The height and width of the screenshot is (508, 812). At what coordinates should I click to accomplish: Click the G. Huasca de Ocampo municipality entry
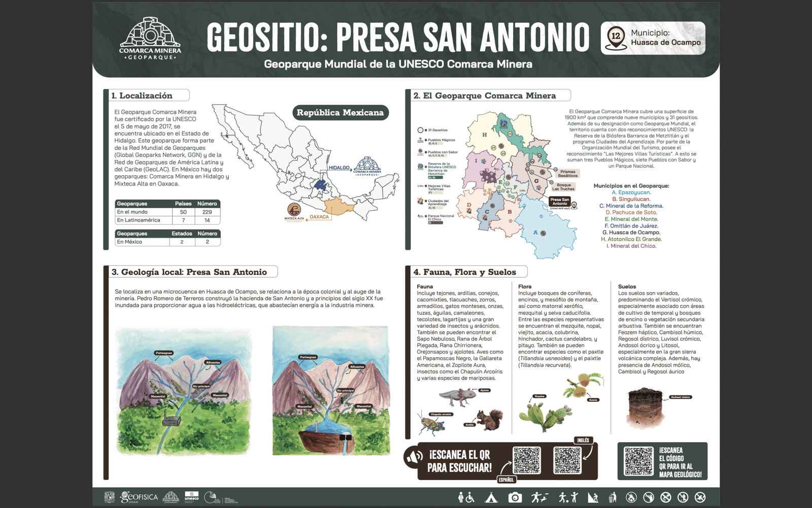tap(631, 232)
